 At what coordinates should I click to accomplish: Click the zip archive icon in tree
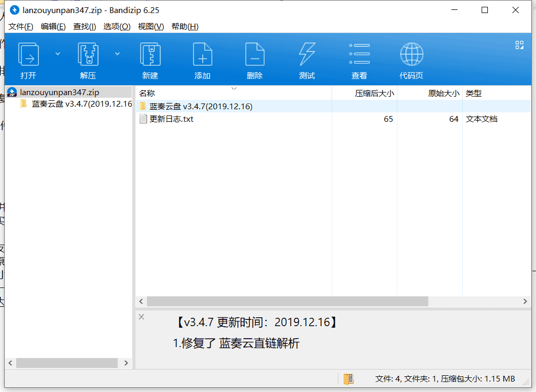click(12, 92)
